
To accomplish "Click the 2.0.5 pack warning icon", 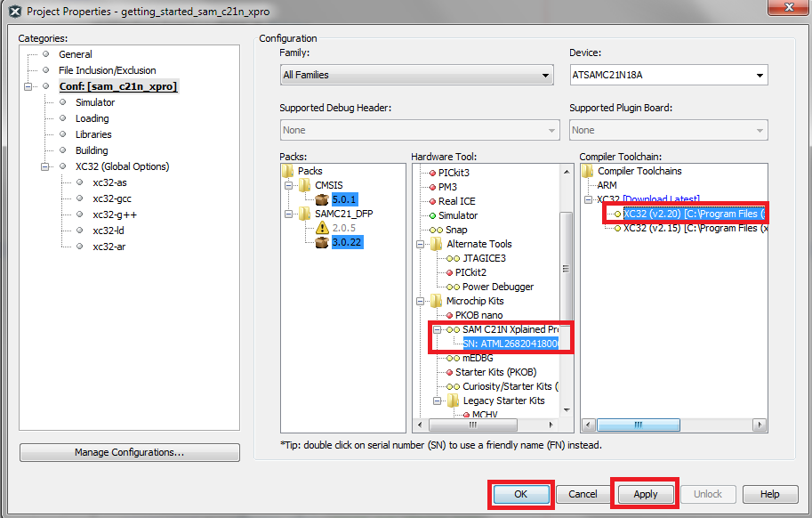I will (x=321, y=228).
